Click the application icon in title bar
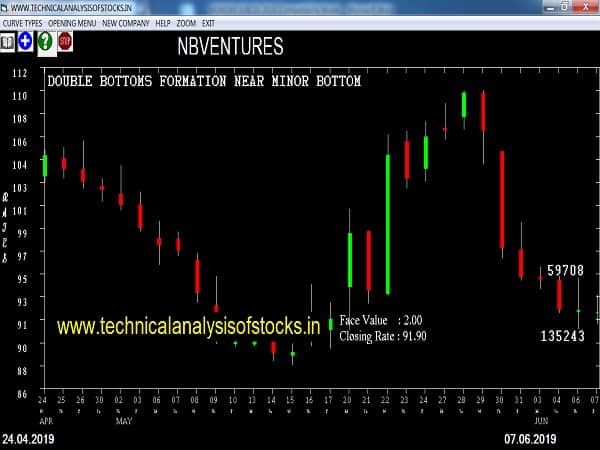 (x=7, y=6)
